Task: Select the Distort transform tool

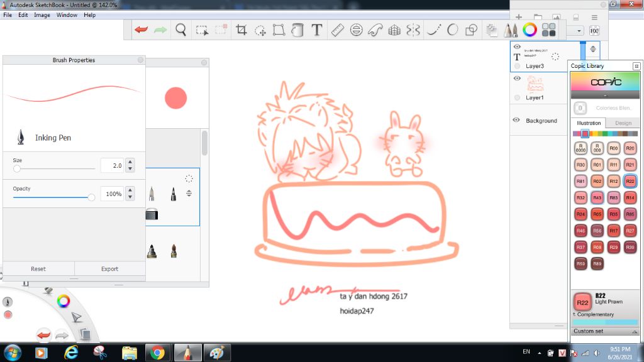Action: pos(279,30)
